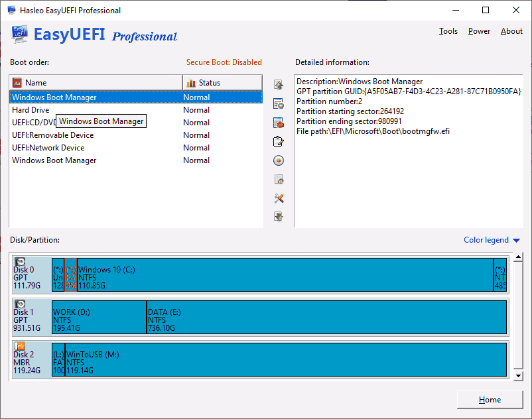The height and width of the screenshot is (419, 532).
Task: Click the move boot entry down icon
Action: [279, 215]
